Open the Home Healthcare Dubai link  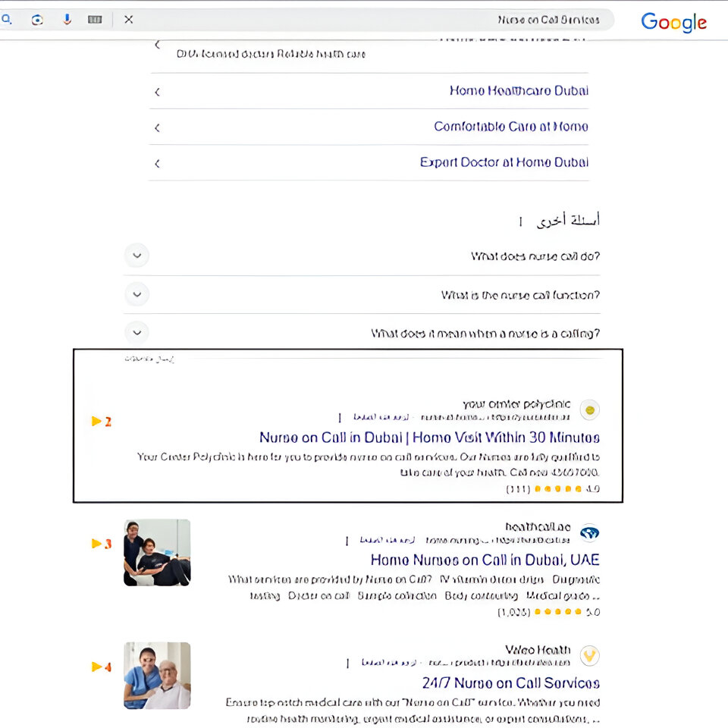coord(519,90)
